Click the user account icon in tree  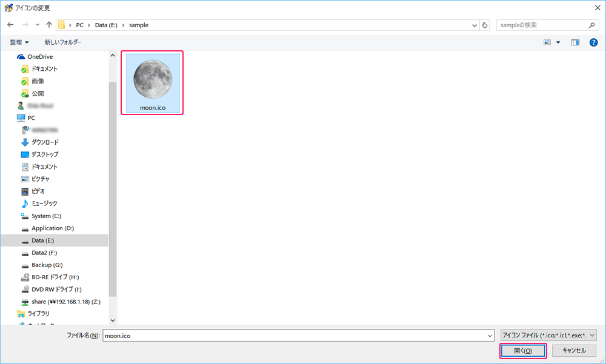21,105
